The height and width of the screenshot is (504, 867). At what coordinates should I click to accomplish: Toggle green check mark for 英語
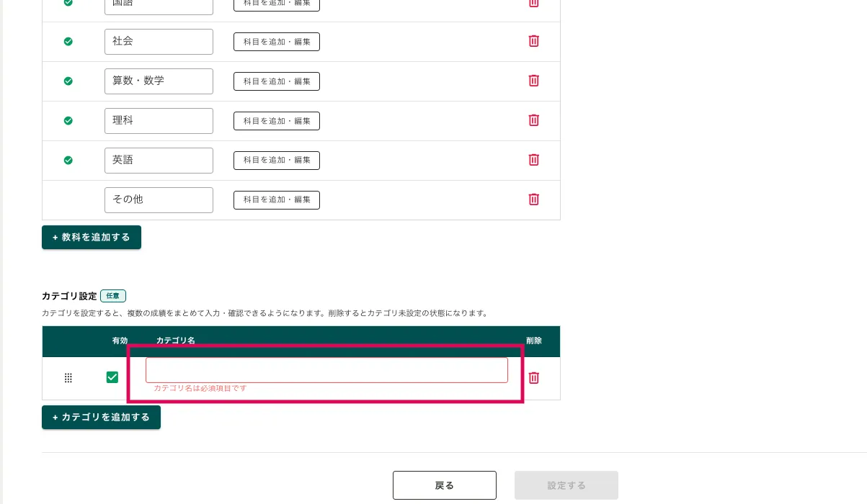click(68, 161)
